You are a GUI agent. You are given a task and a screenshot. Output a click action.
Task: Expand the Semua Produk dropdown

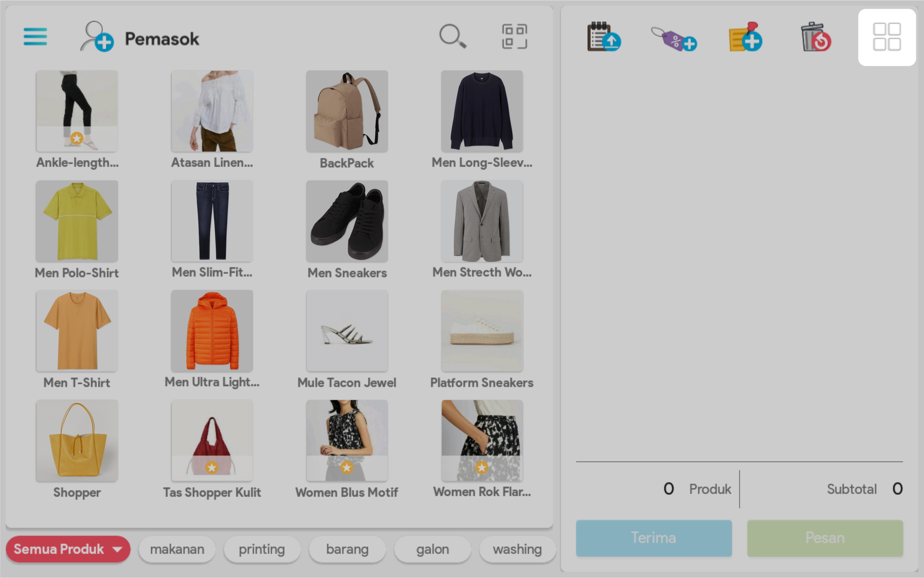pyautogui.click(x=68, y=549)
